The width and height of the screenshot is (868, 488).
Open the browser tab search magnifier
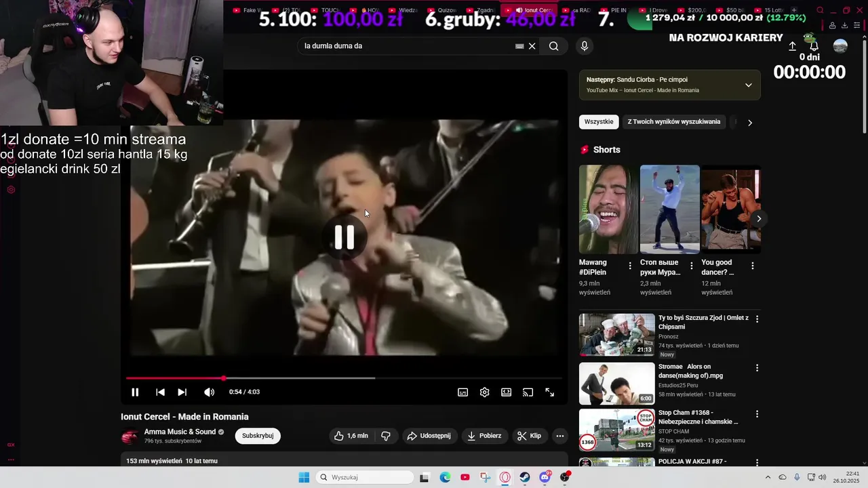point(820,10)
